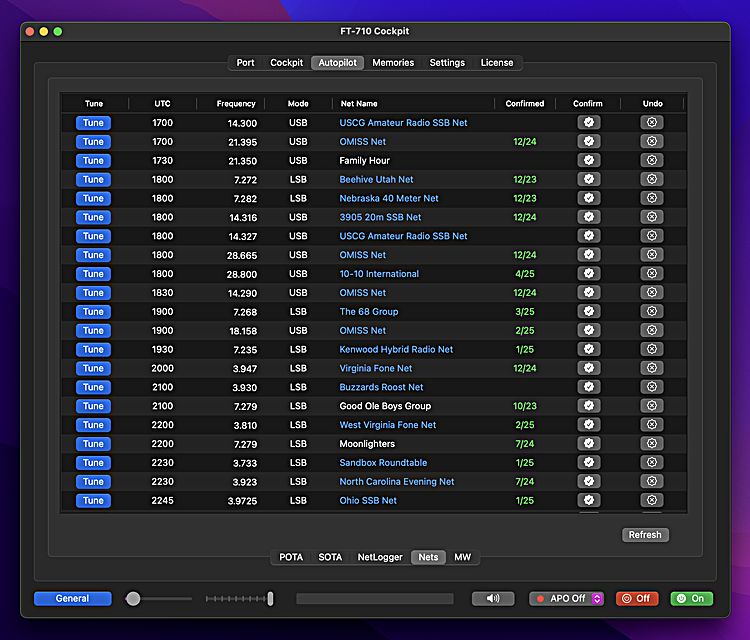Tune to Moonlighters at 2200 UTC

click(x=93, y=444)
